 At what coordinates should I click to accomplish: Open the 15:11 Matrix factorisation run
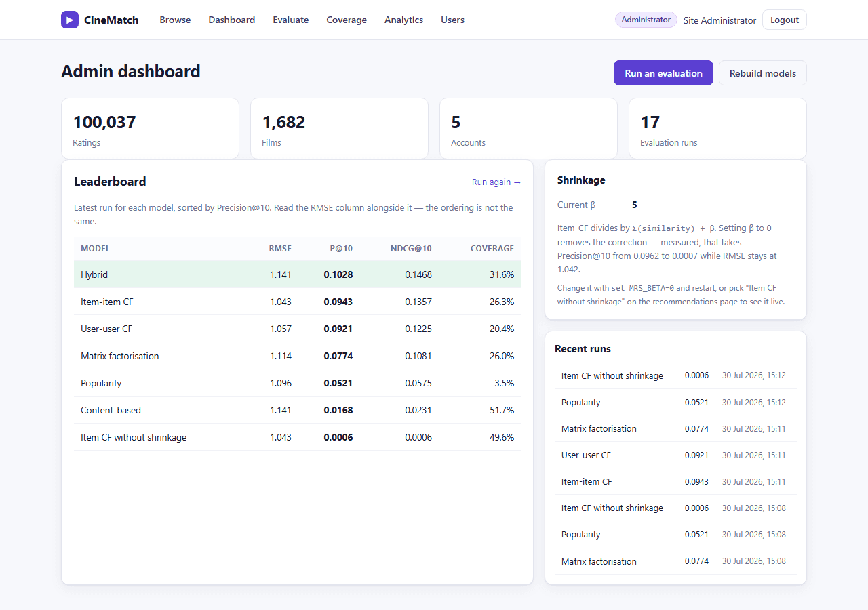click(675, 428)
